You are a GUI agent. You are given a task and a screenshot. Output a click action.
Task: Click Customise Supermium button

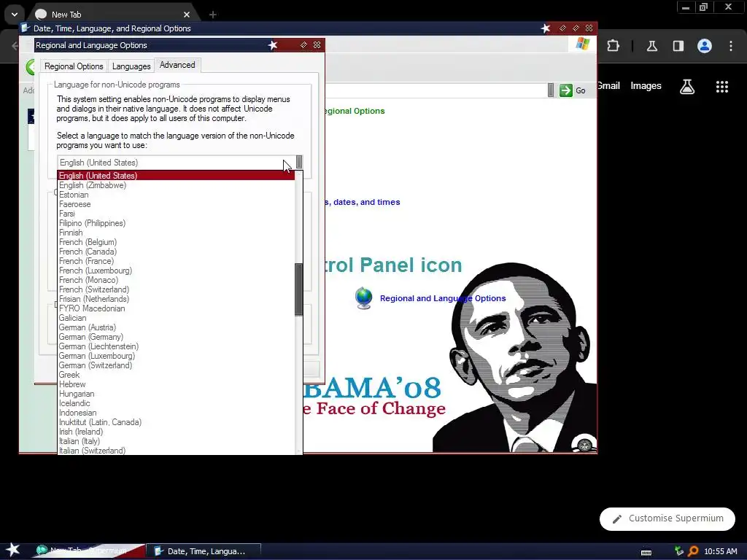[x=667, y=518]
